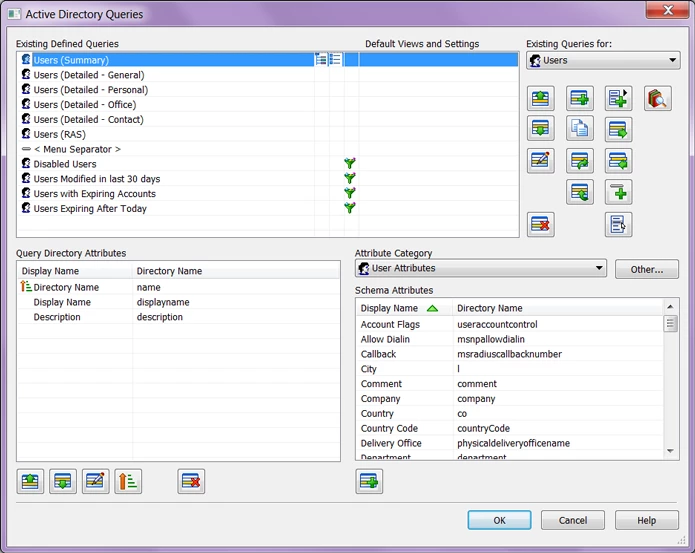The height and width of the screenshot is (553, 695).
Task: Click the Other... button
Action: tap(646, 269)
